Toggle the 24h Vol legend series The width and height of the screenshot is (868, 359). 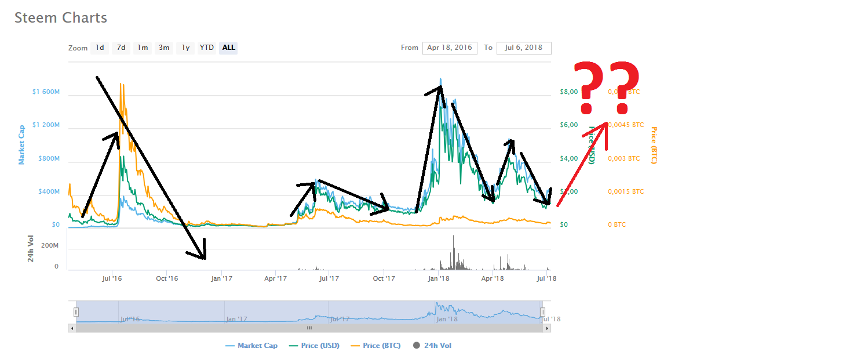[x=432, y=346]
